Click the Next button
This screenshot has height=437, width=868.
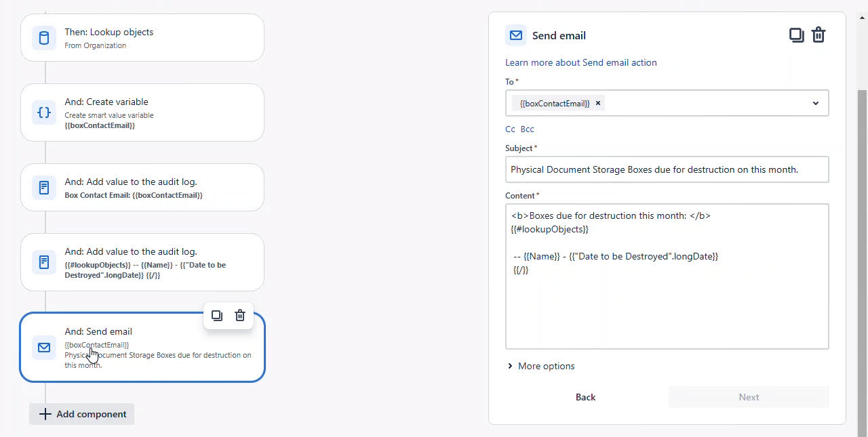(x=749, y=397)
